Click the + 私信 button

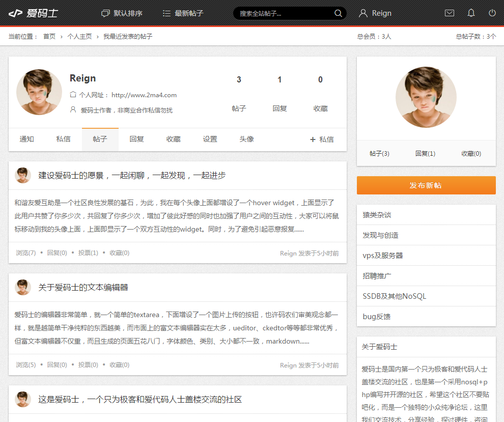pos(322,139)
